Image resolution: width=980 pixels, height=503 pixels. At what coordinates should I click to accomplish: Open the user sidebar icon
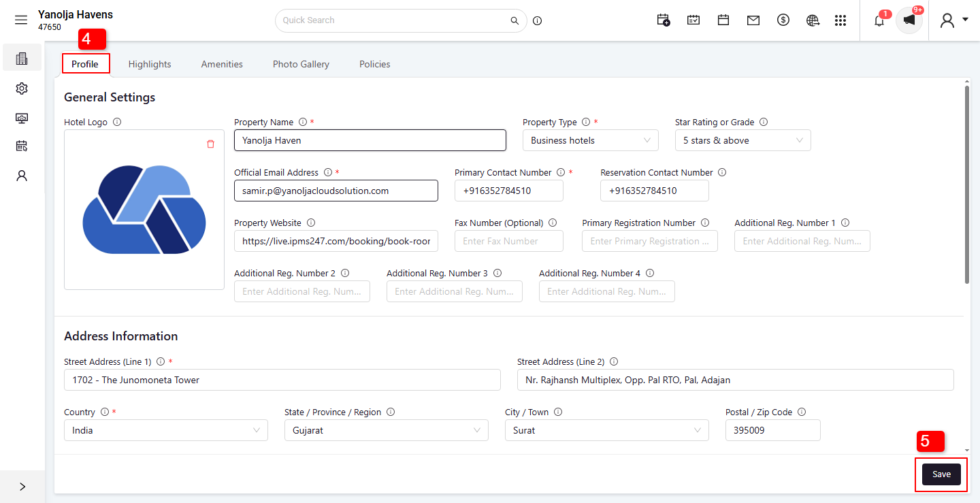pyautogui.click(x=22, y=176)
